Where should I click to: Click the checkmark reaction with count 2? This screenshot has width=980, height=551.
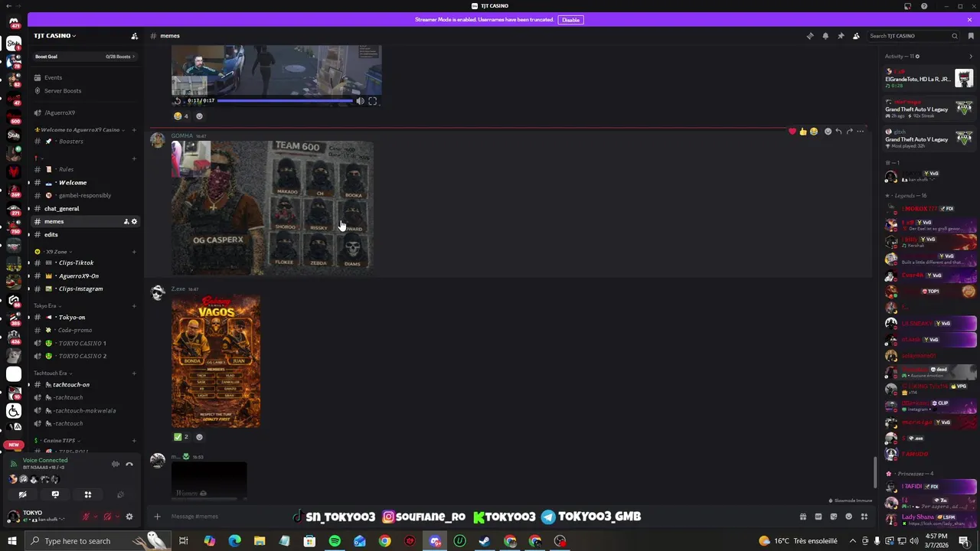181,437
